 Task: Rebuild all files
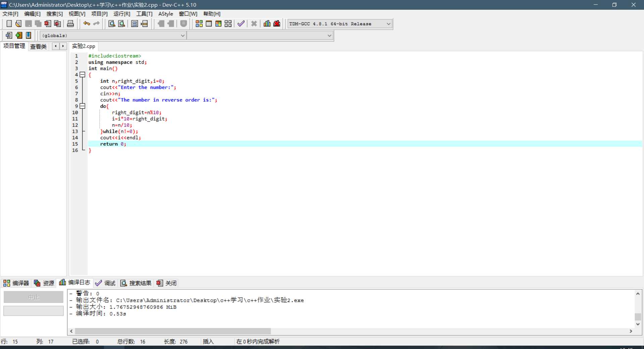tap(228, 23)
